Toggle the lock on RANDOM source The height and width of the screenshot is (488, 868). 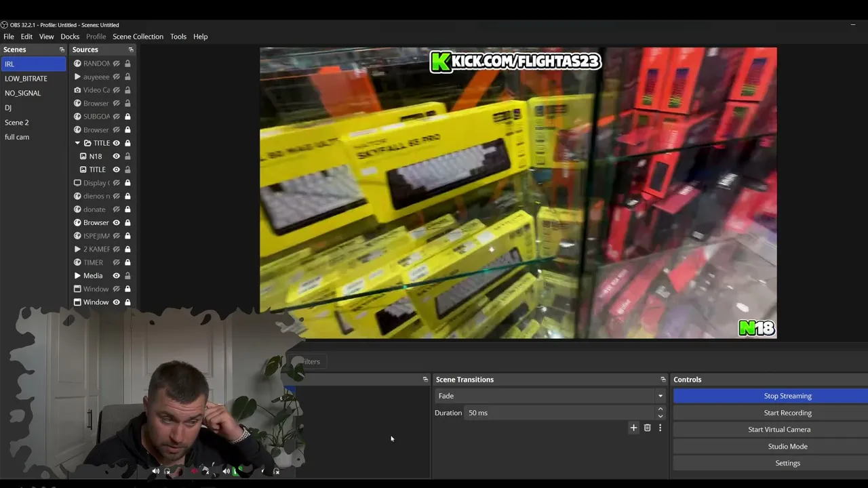(x=127, y=64)
